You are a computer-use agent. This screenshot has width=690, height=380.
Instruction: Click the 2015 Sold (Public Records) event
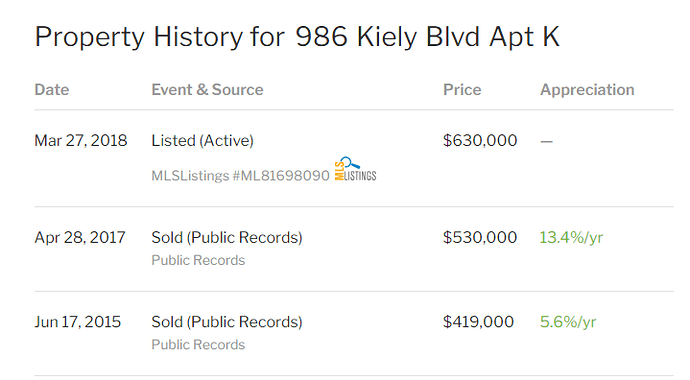coord(227,322)
